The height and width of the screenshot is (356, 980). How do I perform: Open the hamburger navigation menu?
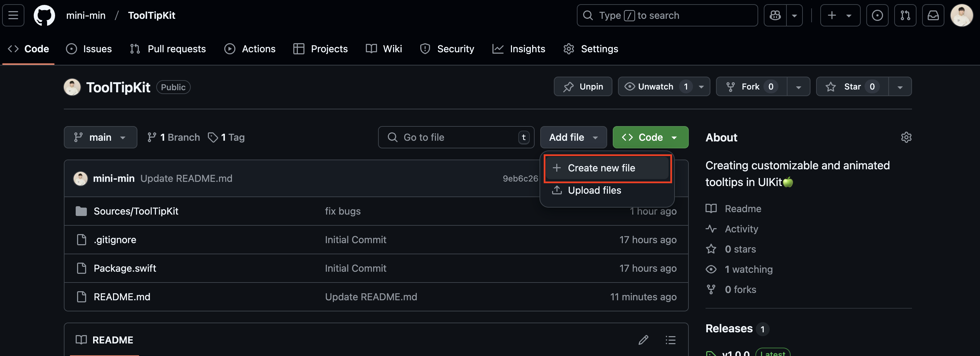click(x=13, y=16)
